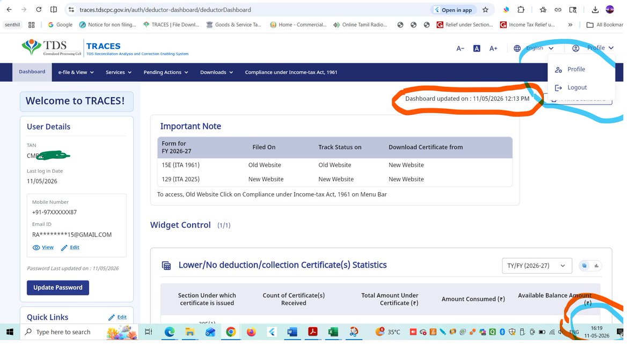Open Compliance under Income-tax Act, 1961

(x=291, y=72)
